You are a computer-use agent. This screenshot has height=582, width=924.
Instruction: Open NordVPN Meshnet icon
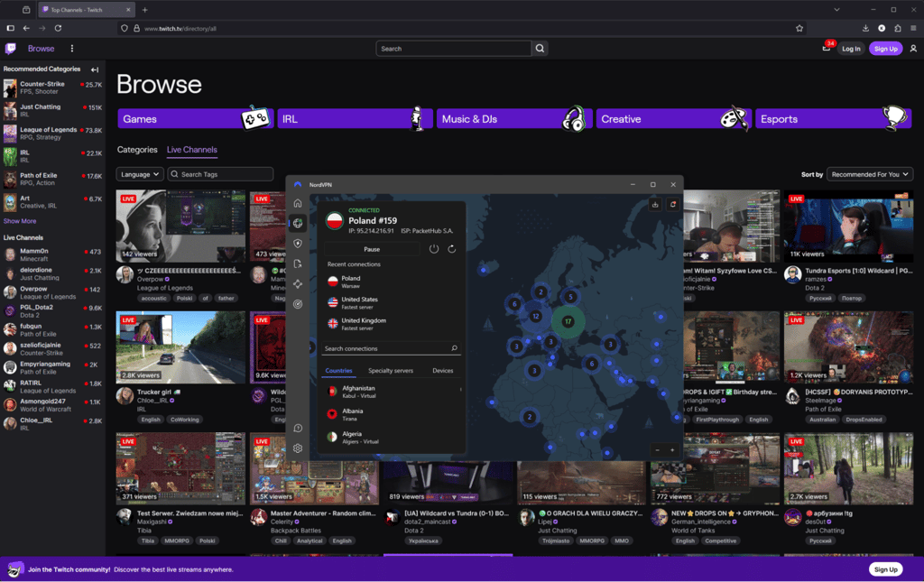(298, 284)
